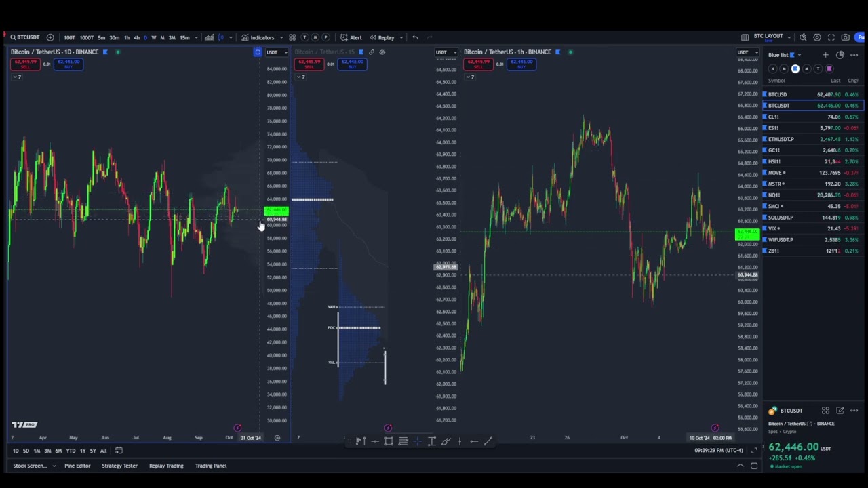Select the 30m timeframe

tap(114, 37)
